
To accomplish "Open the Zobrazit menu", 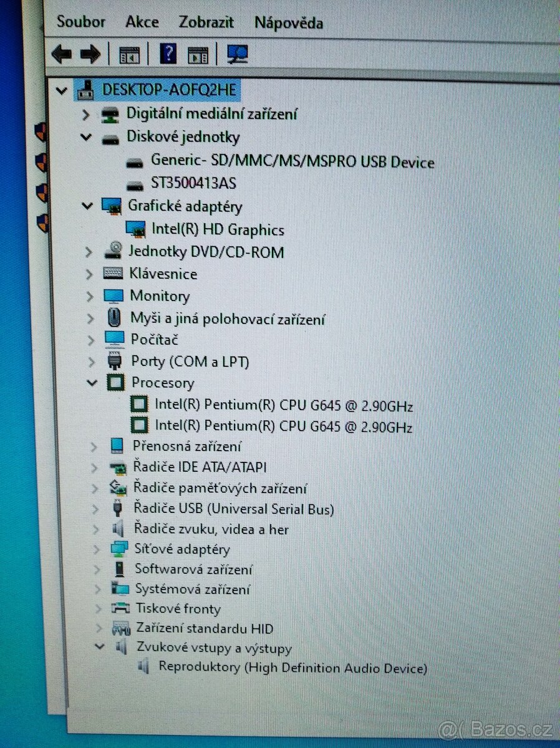I will [x=206, y=22].
